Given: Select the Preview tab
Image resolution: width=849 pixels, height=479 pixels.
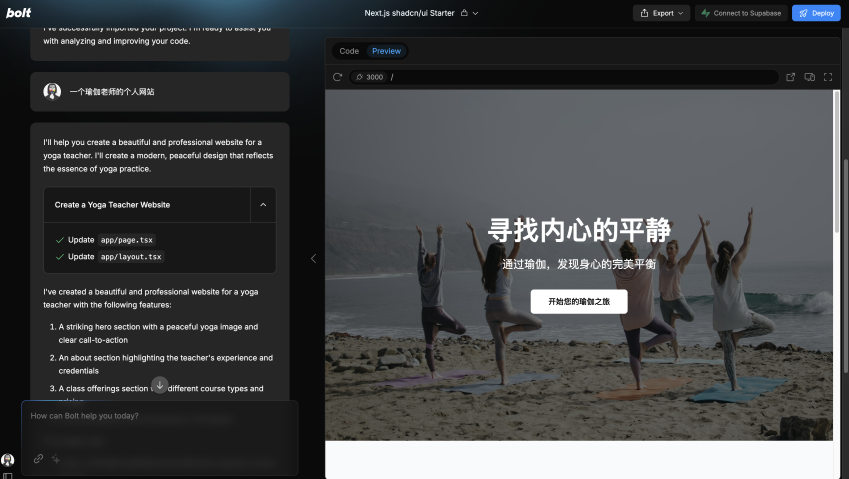Looking at the screenshot, I should coord(386,51).
